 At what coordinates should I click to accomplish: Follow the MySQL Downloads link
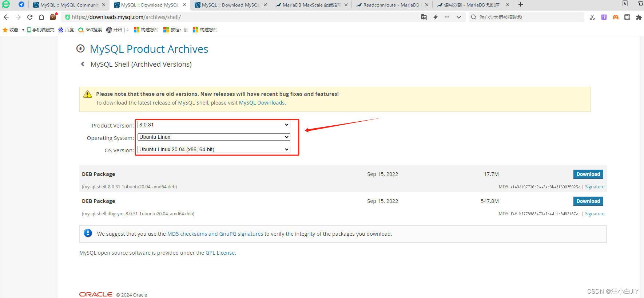click(262, 103)
